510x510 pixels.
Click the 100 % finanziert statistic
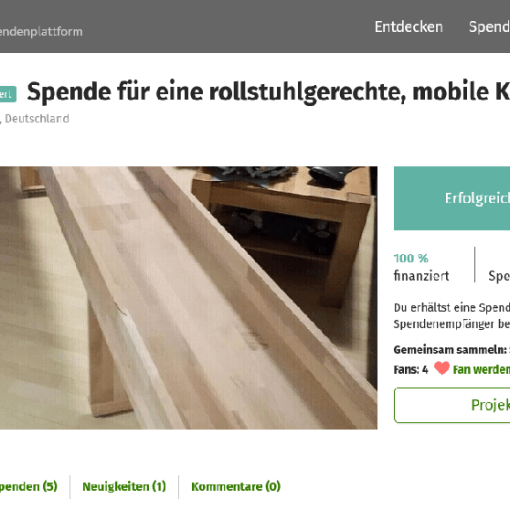[421, 267]
